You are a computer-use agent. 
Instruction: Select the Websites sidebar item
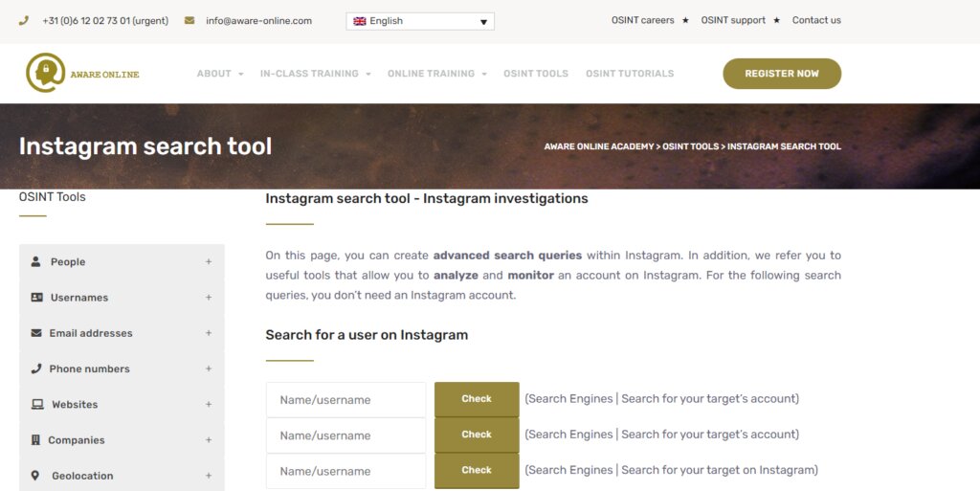pos(122,404)
